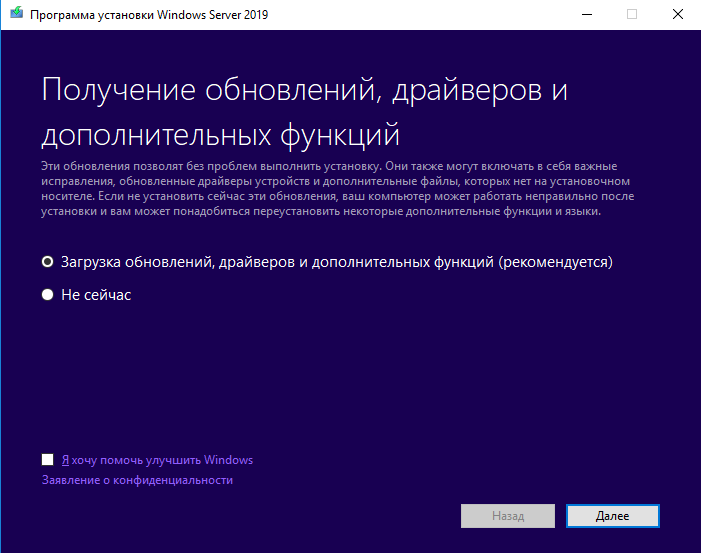Click the greyed-out maximize button
The height and width of the screenshot is (553, 701).
[631, 15]
